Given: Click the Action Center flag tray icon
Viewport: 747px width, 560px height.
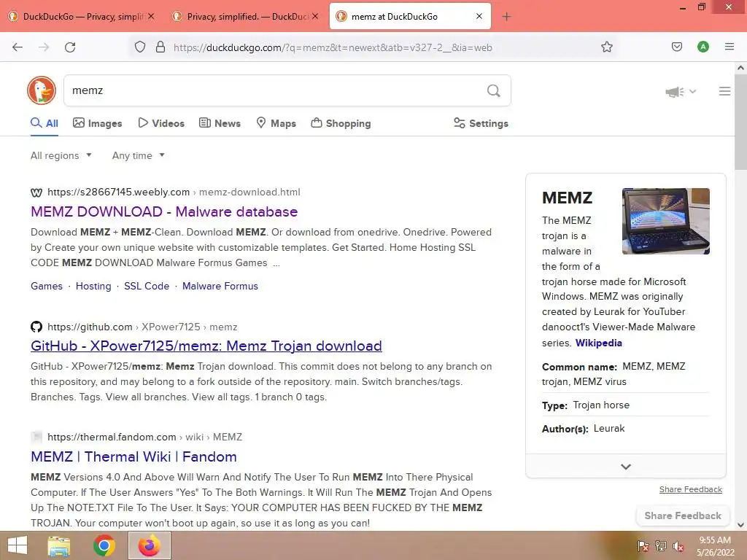Looking at the screenshot, I should (x=643, y=546).
